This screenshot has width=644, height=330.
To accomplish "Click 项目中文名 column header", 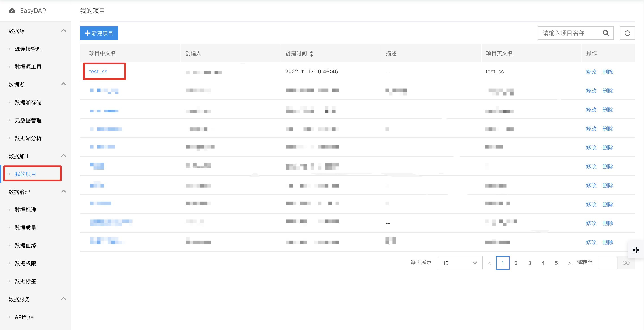I will tap(102, 53).
